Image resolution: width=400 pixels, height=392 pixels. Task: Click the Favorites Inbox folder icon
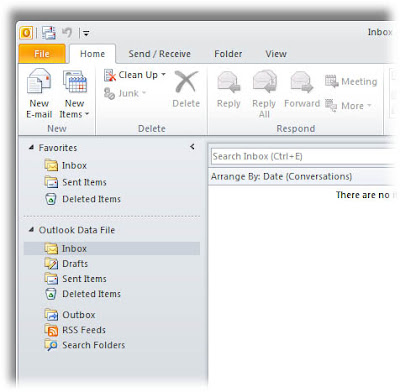coord(51,165)
